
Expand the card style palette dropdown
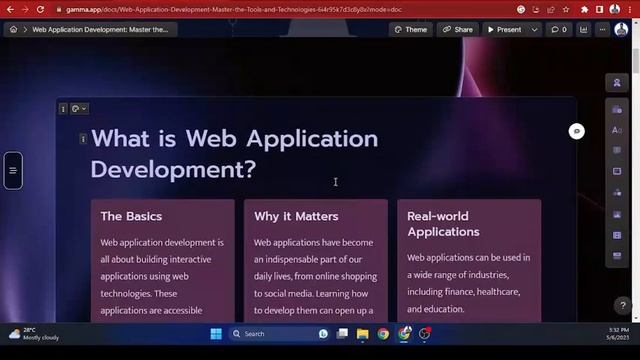pyautogui.click(x=79, y=109)
